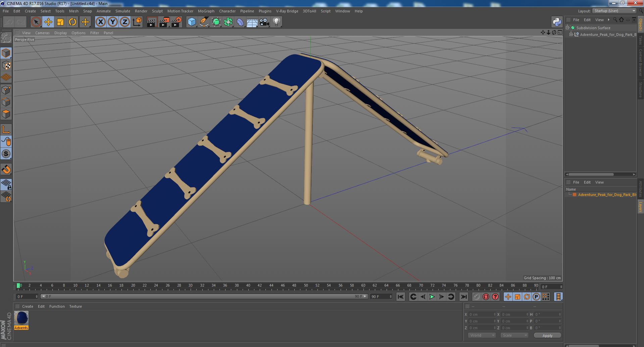
Task: Go to end of animation
Action: point(463,297)
